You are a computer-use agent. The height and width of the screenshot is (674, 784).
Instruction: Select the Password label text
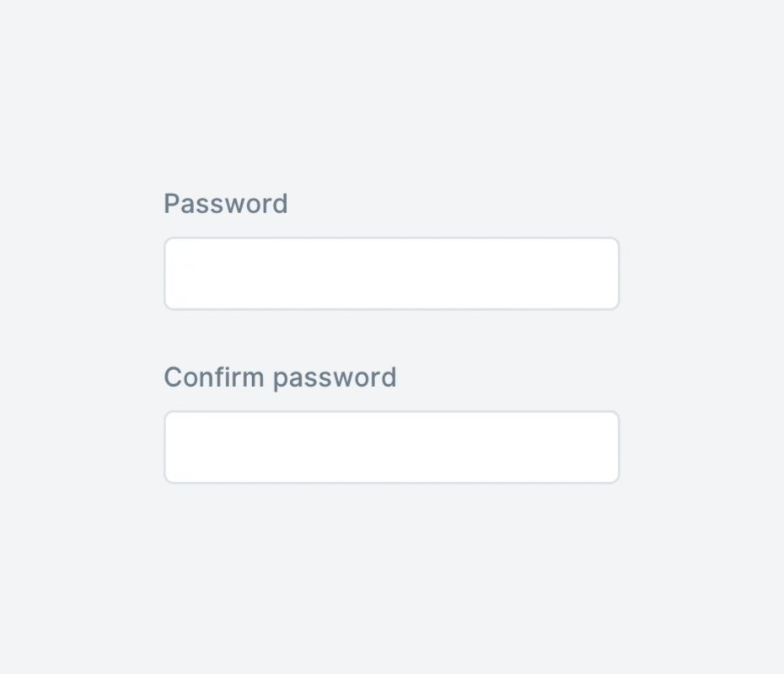pos(225,204)
